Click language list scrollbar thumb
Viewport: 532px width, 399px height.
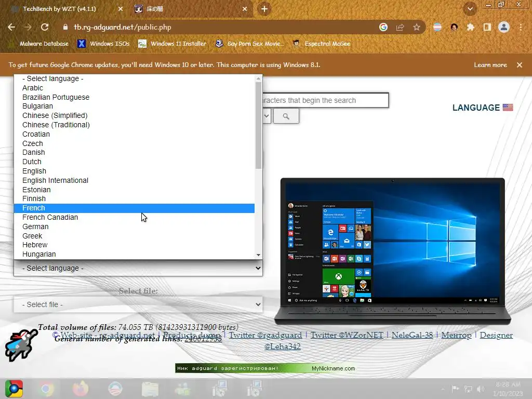[259, 125]
